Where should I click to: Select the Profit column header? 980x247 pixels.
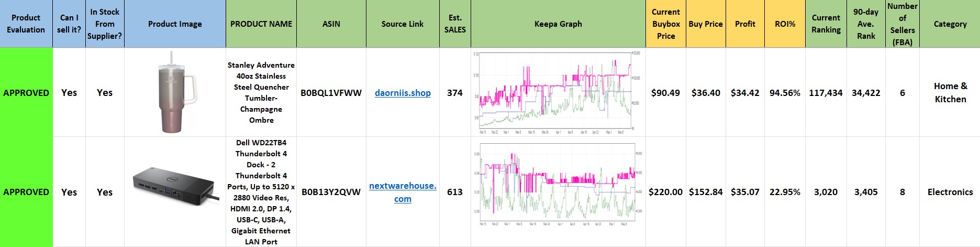click(745, 24)
